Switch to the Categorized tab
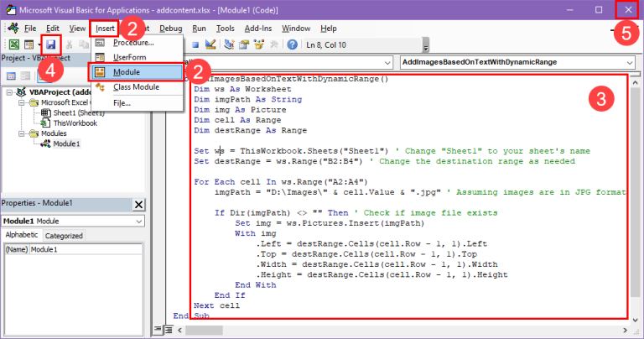 (64, 236)
